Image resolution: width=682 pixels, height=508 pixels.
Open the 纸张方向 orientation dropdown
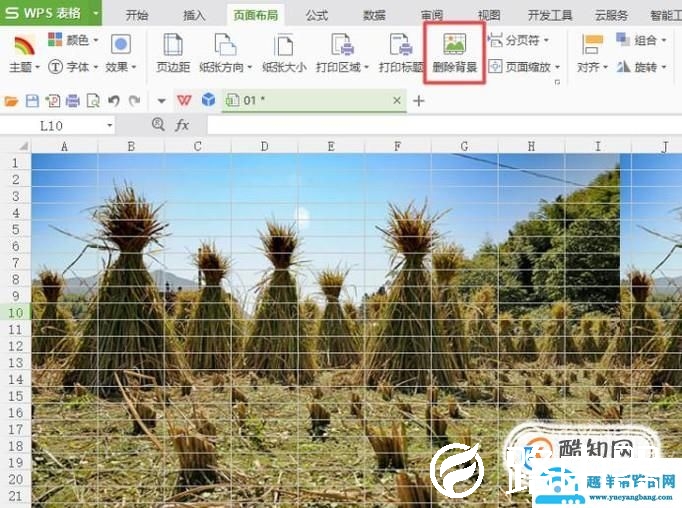pyautogui.click(x=225, y=53)
